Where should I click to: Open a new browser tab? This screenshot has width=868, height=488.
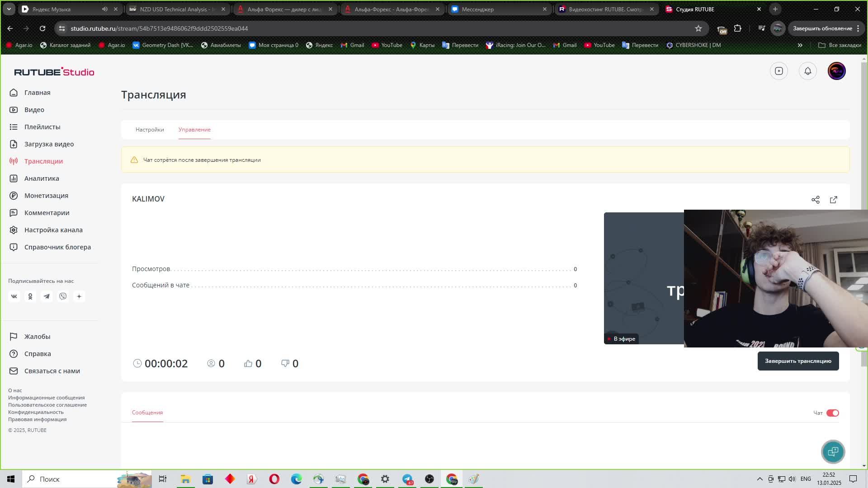pos(775,9)
